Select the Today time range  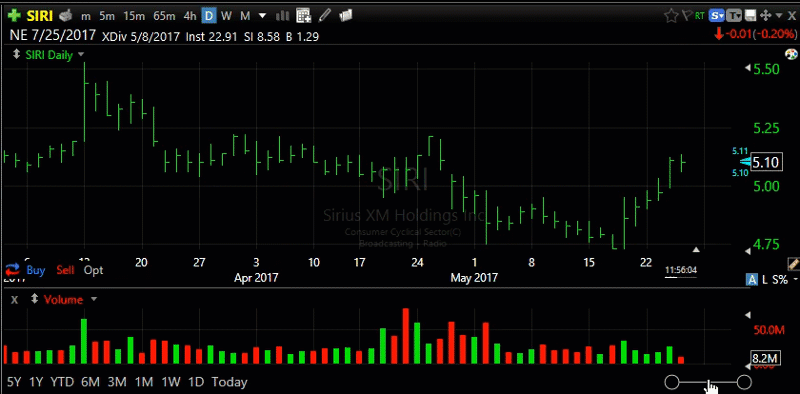point(229,382)
